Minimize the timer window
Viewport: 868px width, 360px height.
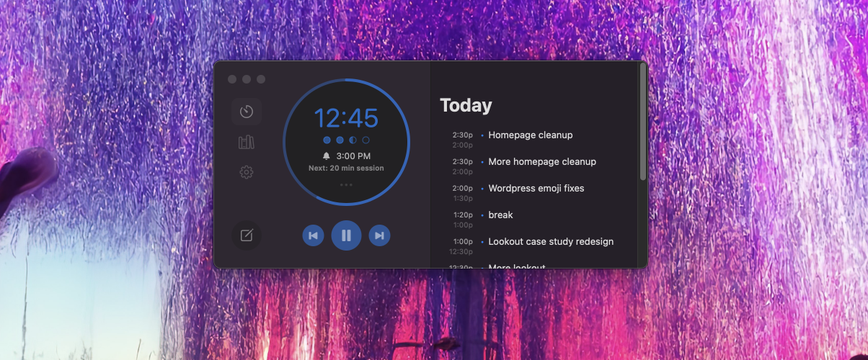click(247, 79)
